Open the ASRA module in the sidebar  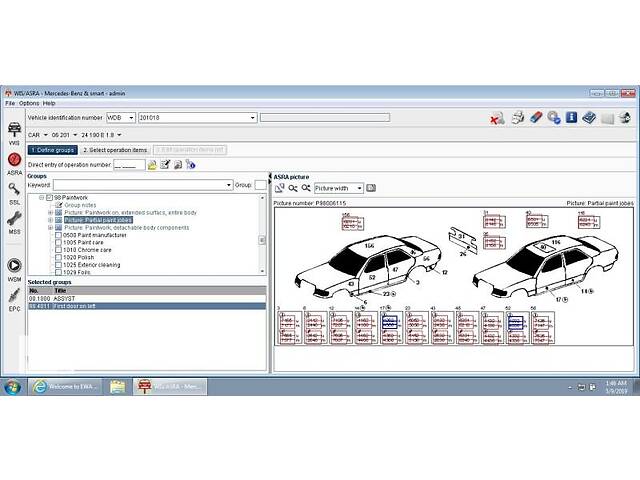tap(14, 163)
